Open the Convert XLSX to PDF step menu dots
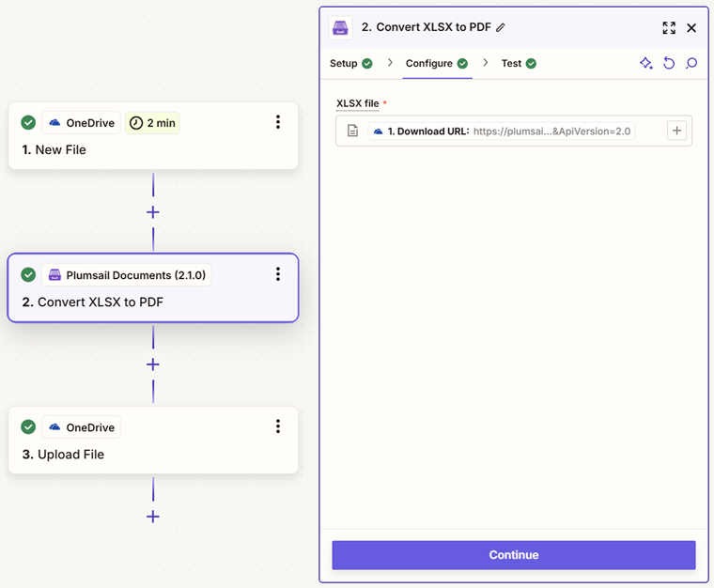 coord(278,274)
